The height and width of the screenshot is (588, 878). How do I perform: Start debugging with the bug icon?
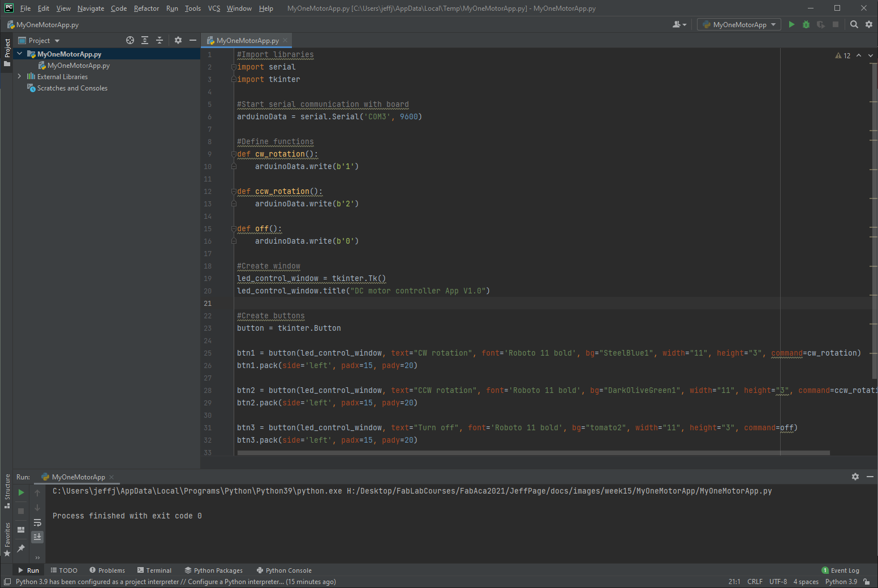[806, 24]
